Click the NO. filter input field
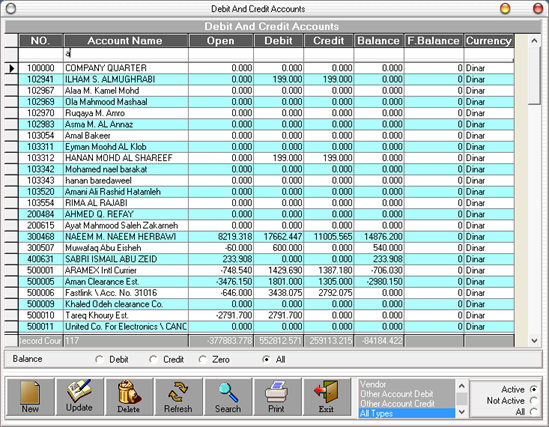The image size is (549, 427). coord(41,54)
